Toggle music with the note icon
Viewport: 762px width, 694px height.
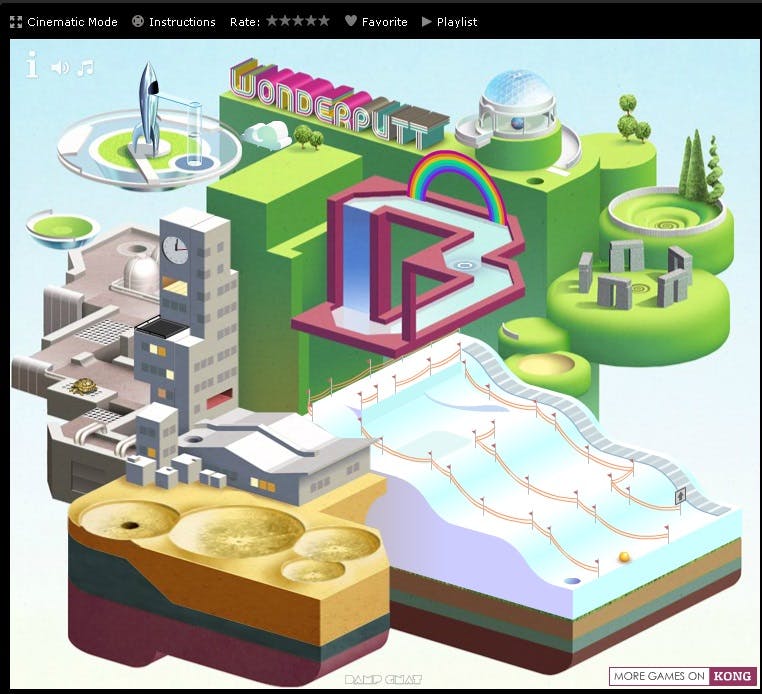(85, 68)
